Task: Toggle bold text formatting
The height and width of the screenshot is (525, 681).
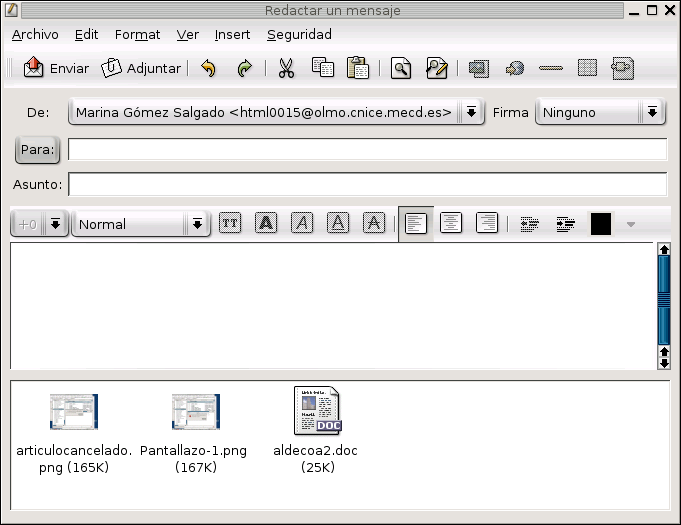Action: 266,224
